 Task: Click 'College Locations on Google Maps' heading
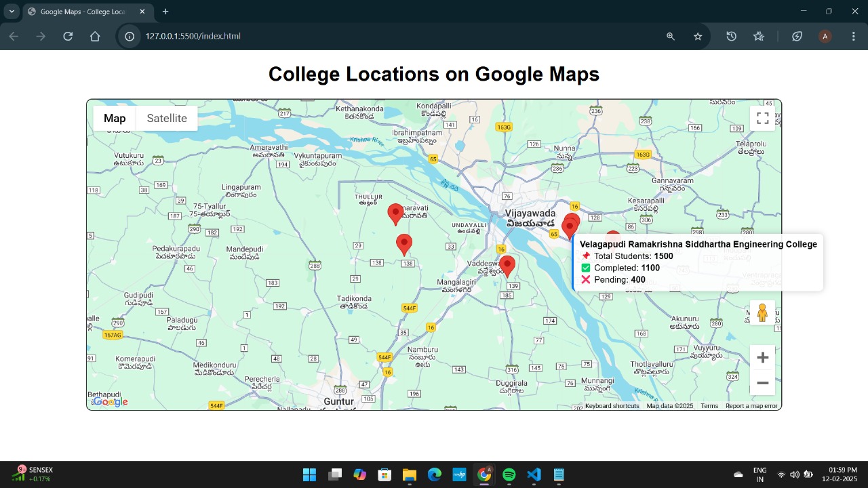(434, 74)
